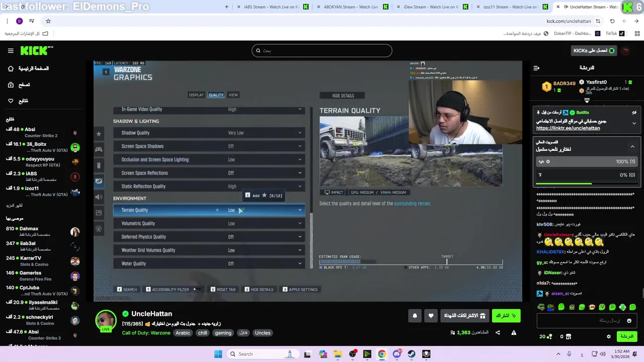Collapse the current poll chevron
This screenshot has width=644, height=362.
[632, 146]
